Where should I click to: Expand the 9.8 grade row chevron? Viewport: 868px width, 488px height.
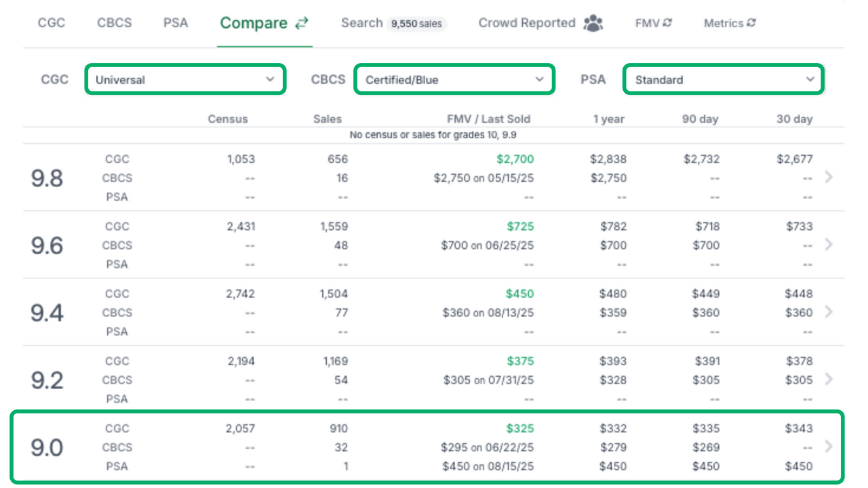[829, 177]
